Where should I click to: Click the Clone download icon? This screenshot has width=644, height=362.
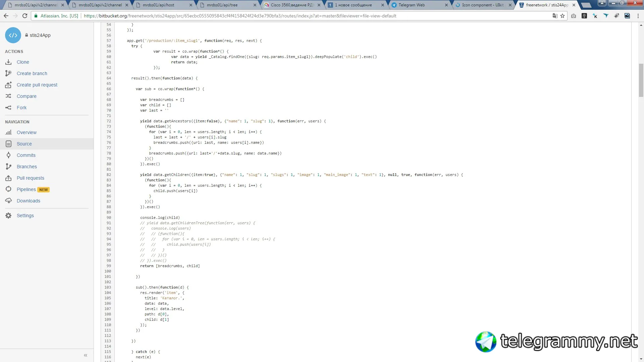click(8, 62)
